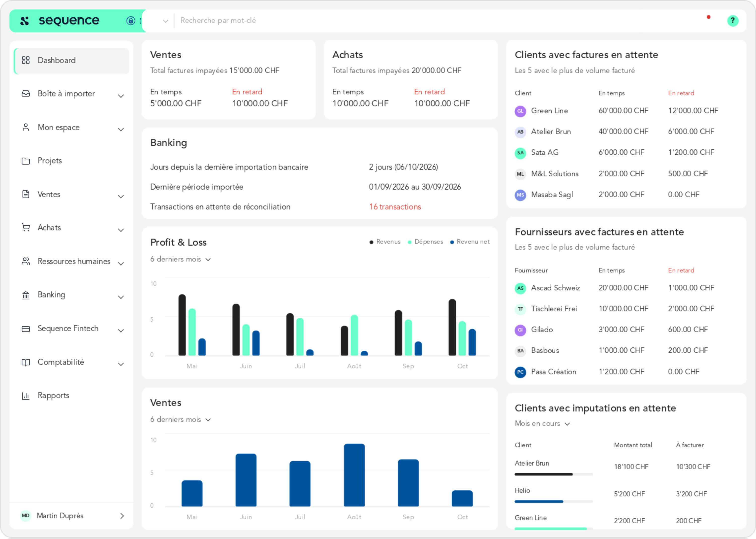756x539 pixels.
Task: Toggle Revenus legend in Profit & Loss
Action: tap(385, 242)
